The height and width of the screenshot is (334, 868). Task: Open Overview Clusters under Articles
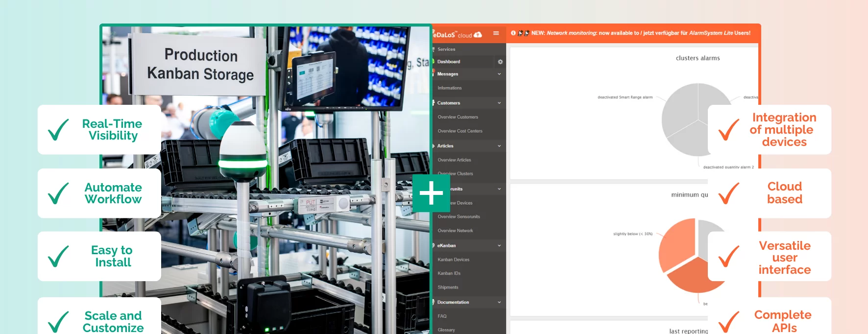456,174
